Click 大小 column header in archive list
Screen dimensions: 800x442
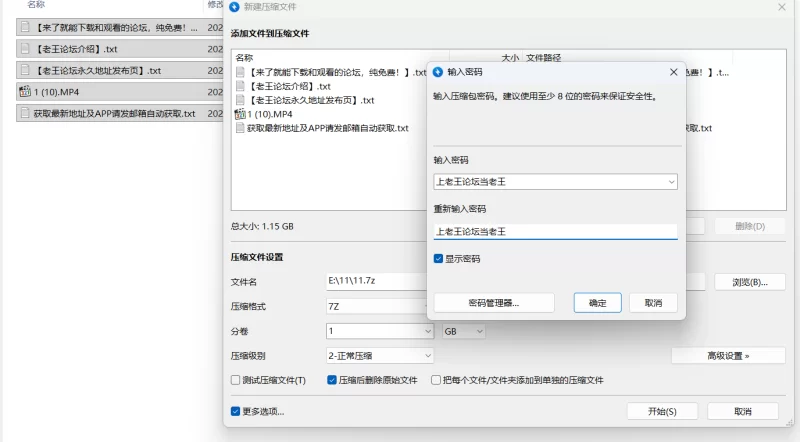pyautogui.click(x=510, y=58)
